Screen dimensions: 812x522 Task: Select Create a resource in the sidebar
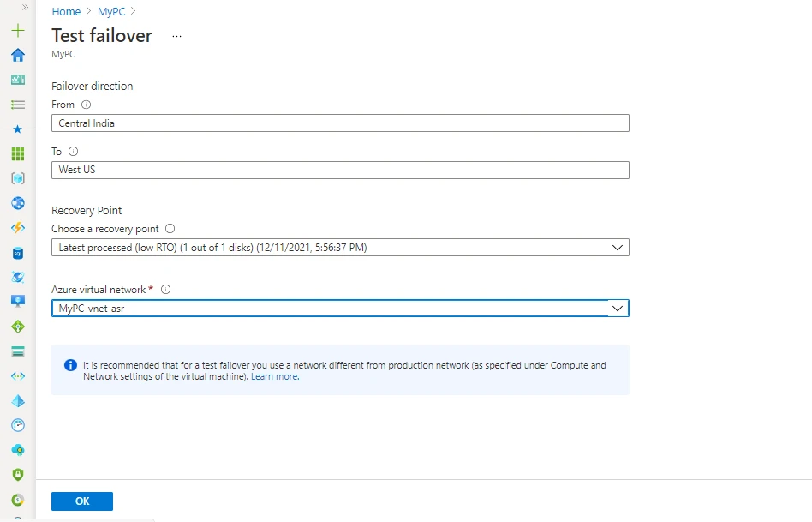pos(17,30)
